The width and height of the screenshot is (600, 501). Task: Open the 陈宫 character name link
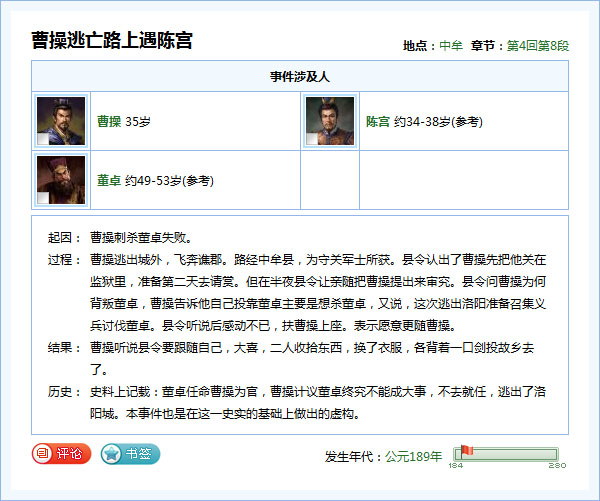(x=377, y=122)
